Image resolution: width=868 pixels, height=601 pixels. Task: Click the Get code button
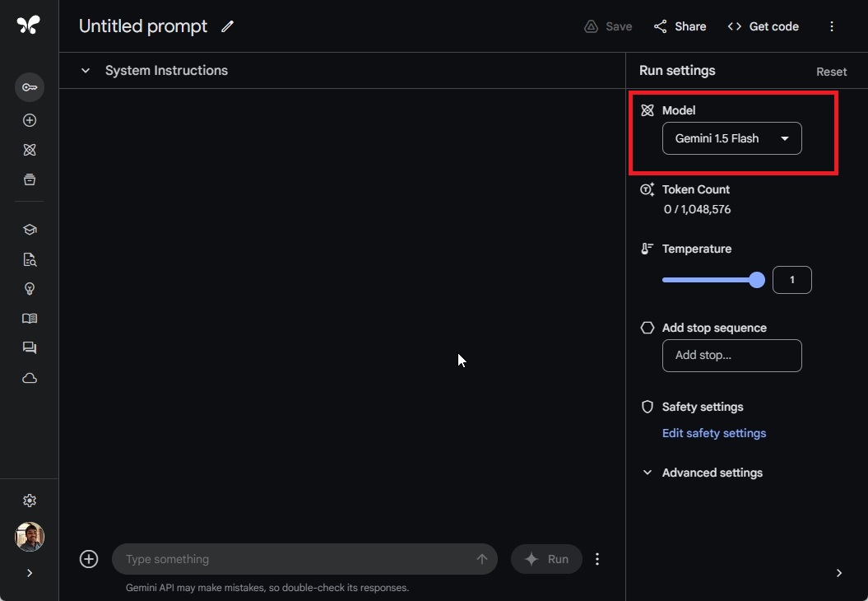pos(764,26)
